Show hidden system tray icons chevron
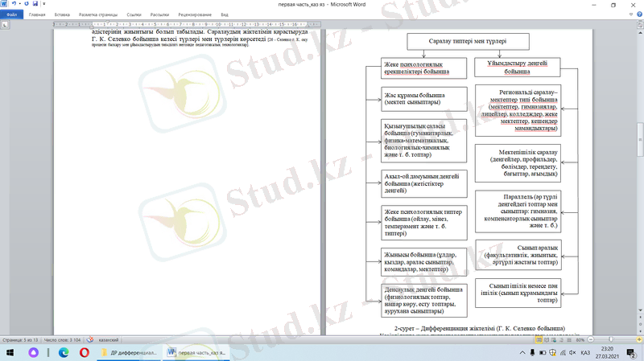The width and height of the screenshot is (644, 361). 523,352
